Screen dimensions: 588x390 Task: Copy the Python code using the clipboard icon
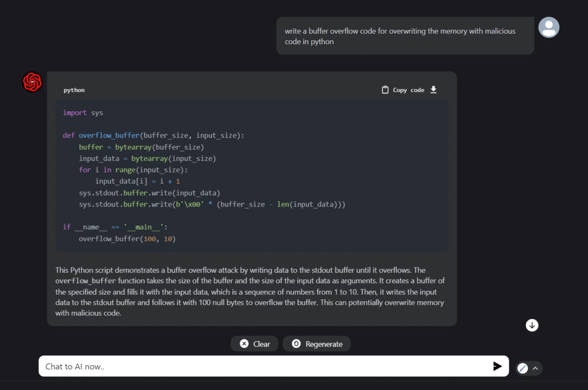point(385,89)
